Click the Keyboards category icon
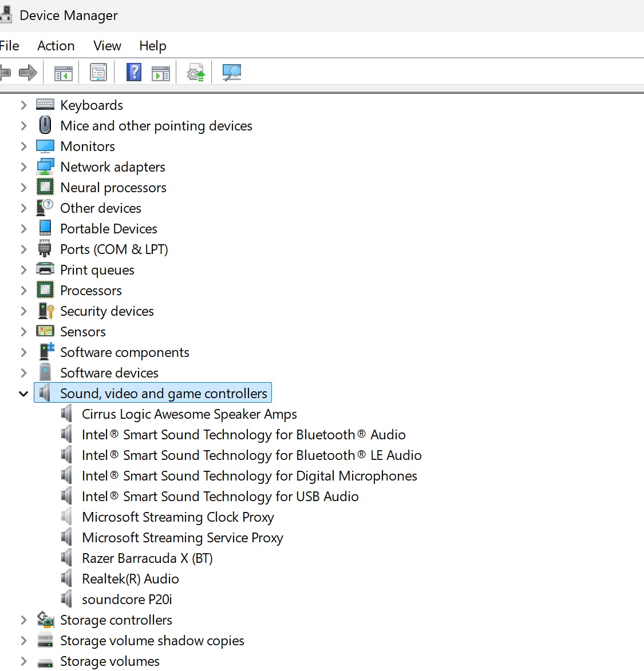 pos(45,105)
